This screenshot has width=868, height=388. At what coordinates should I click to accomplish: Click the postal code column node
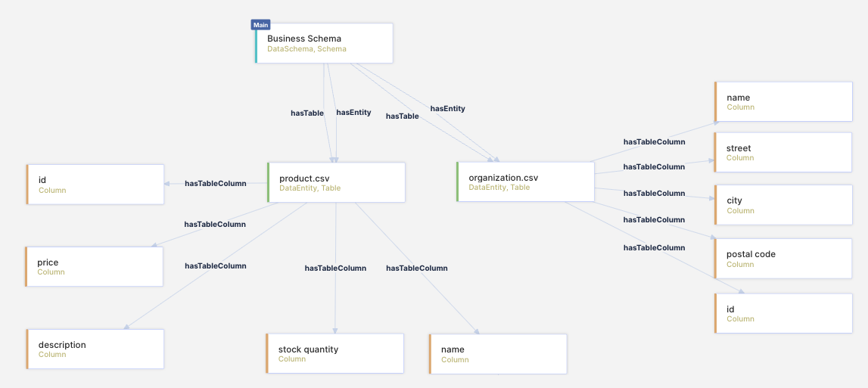(x=783, y=259)
